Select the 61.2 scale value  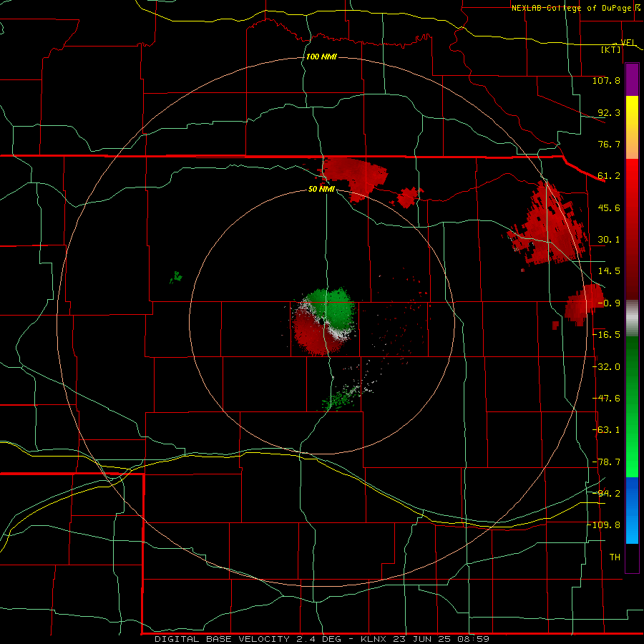(609, 176)
